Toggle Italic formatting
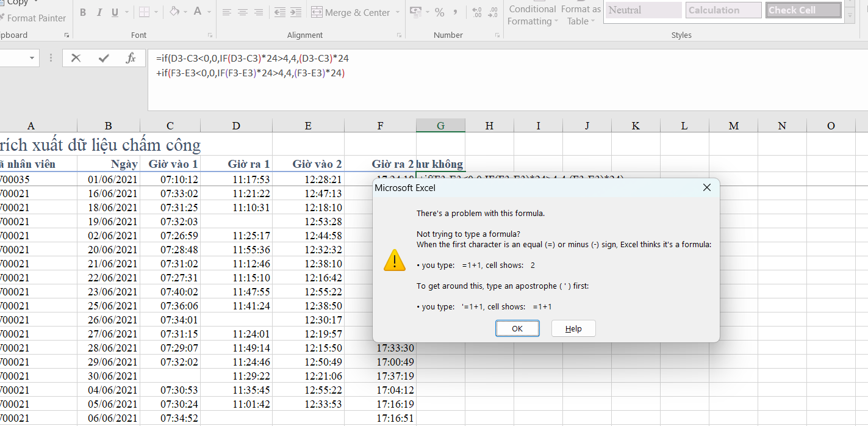This screenshot has width=868, height=426. click(99, 12)
